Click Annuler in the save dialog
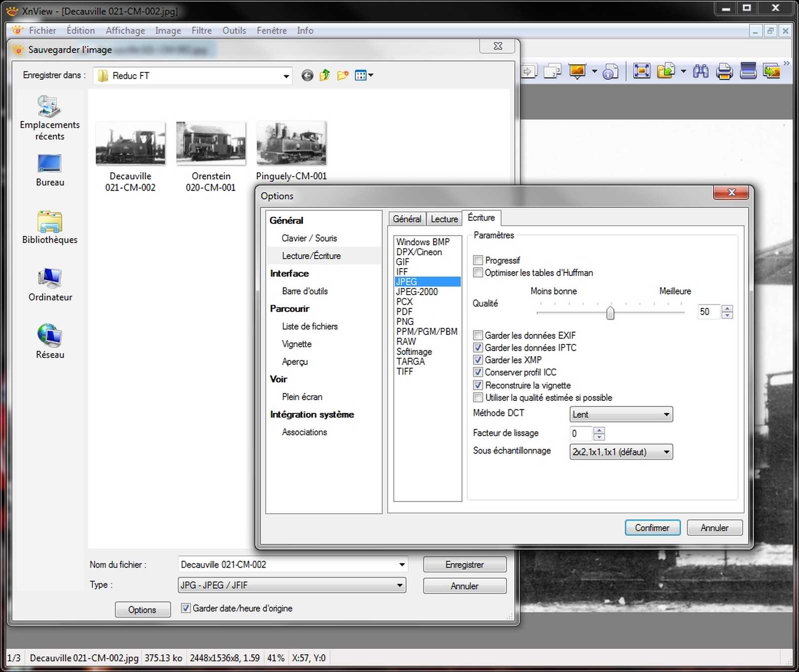The image size is (799, 672). [x=464, y=586]
